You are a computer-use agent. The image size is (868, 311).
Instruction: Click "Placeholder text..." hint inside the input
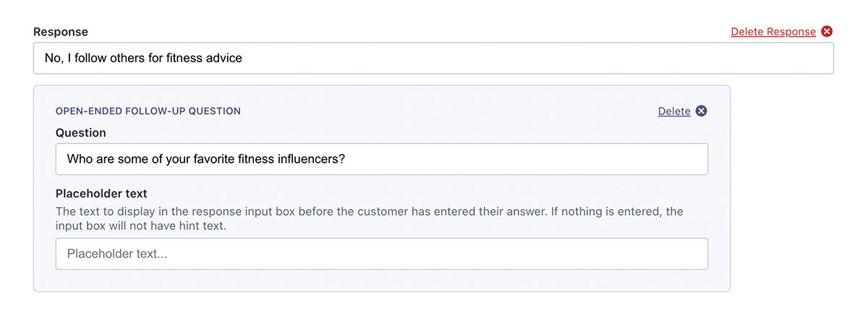[116, 254]
